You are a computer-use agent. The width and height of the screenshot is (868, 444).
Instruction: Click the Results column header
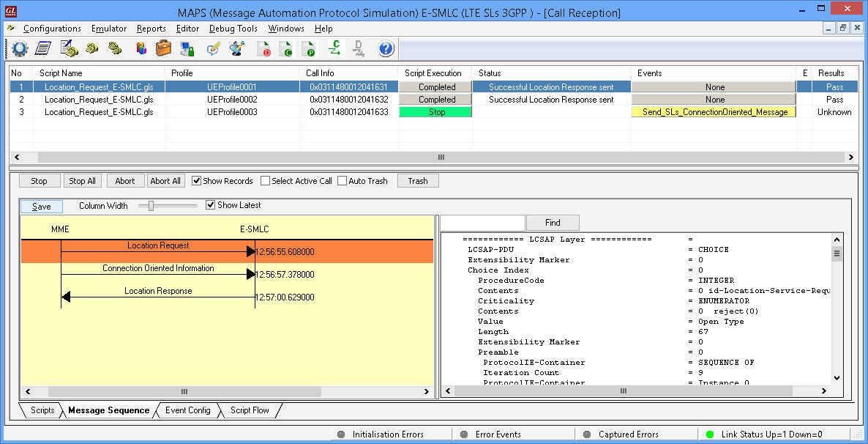(x=831, y=73)
